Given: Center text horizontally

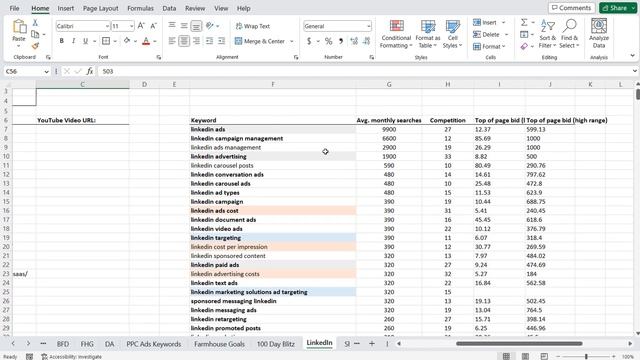Looking at the screenshot, I should [184, 41].
